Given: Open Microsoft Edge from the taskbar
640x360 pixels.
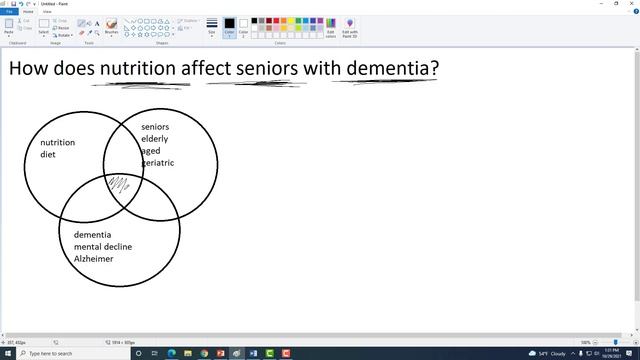Looking at the screenshot, I should tap(171, 353).
